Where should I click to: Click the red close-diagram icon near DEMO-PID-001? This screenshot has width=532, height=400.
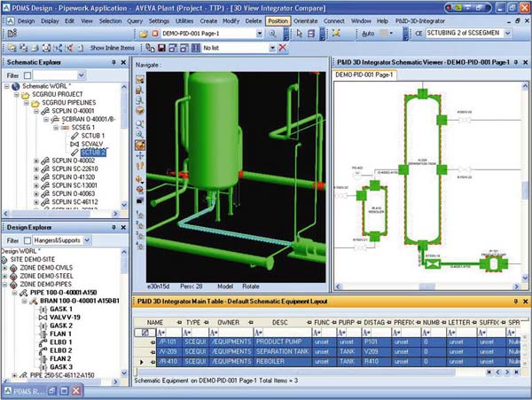(x=154, y=34)
